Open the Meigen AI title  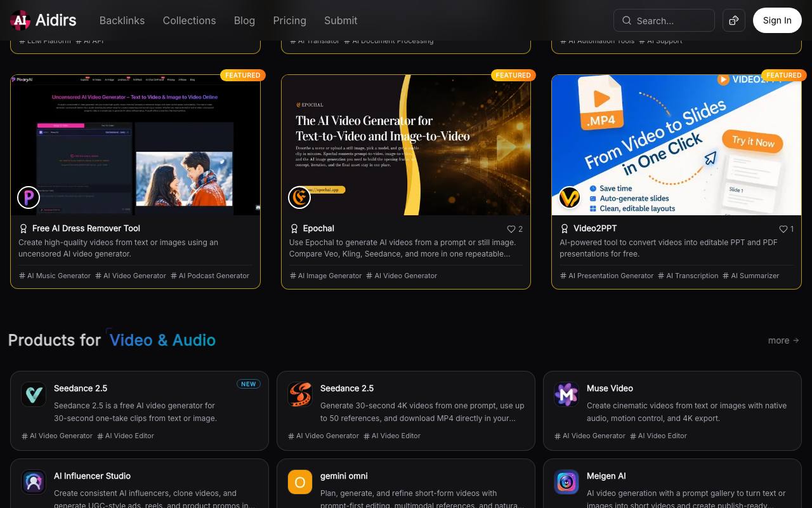606,476
